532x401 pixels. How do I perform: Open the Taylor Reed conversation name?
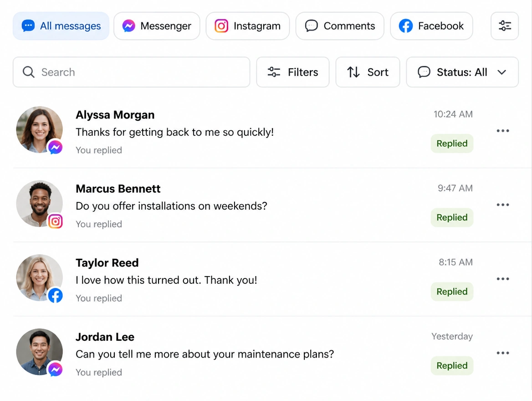(107, 263)
